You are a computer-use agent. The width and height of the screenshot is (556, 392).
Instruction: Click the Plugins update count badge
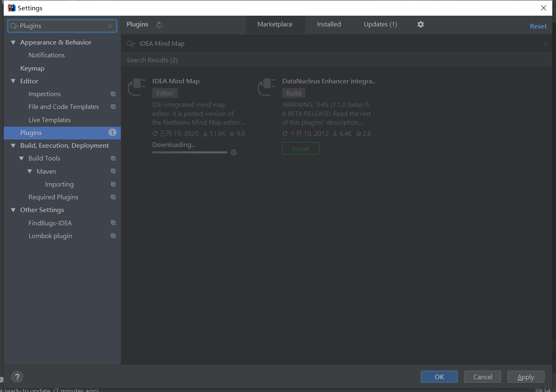click(x=112, y=132)
